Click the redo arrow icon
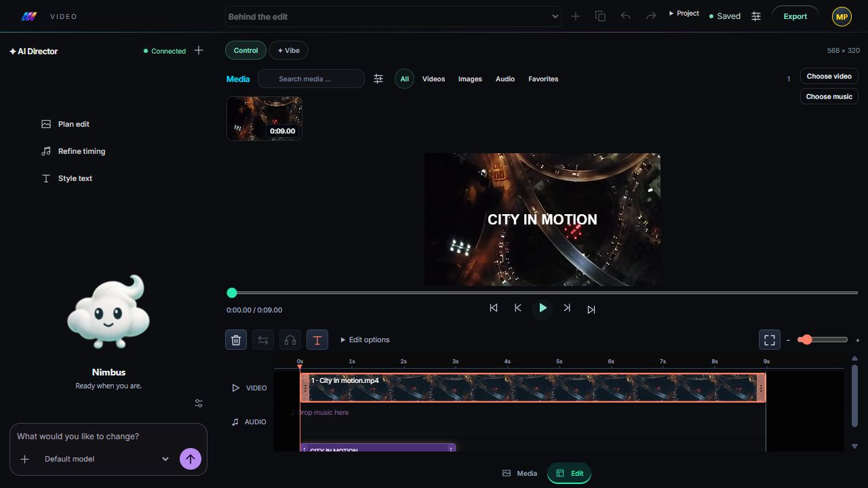 tap(651, 16)
